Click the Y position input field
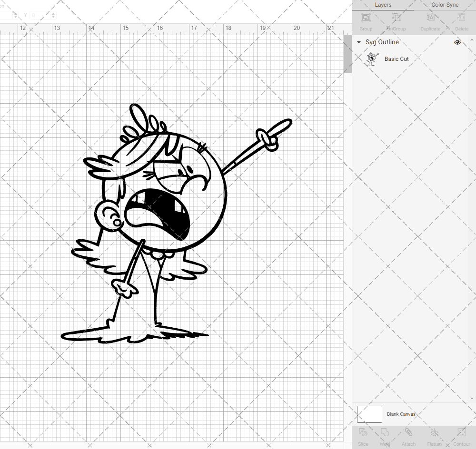The height and width of the screenshot is (449, 476). pyautogui.click(x=38, y=15)
